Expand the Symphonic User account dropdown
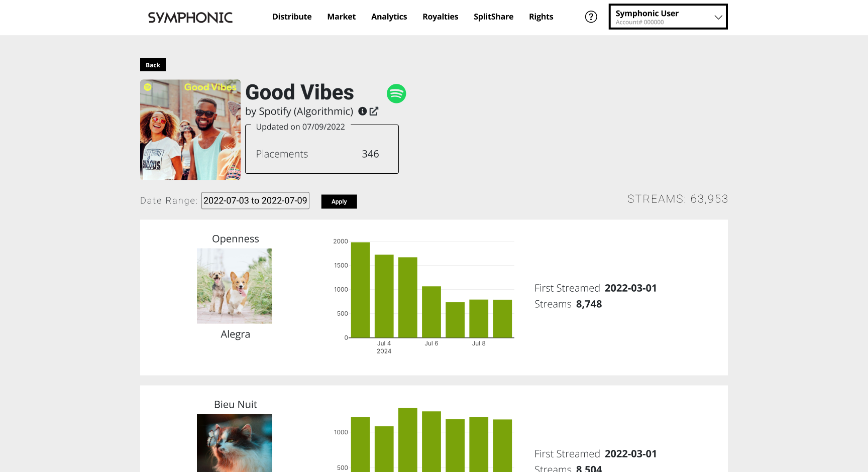 pyautogui.click(x=668, y=17)
